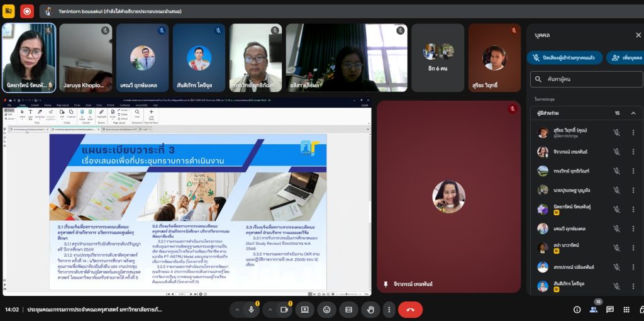Expand video settings arrow beside camera
644x321 pixels.
coord(269,310)
